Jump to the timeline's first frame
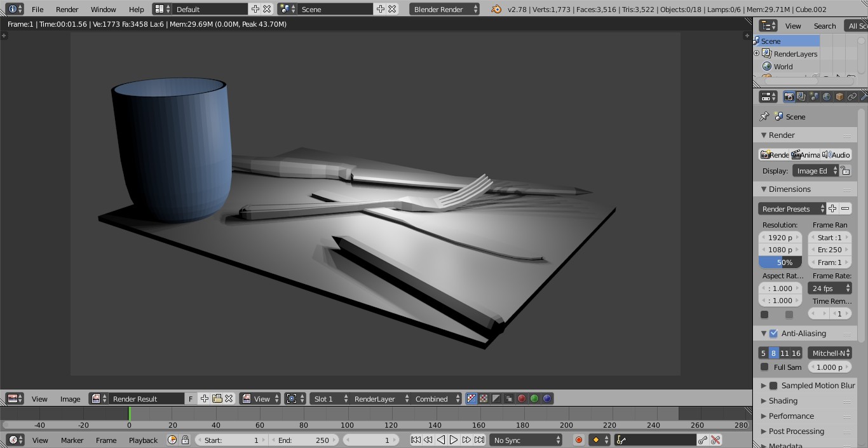868x448 pixels. (x=416, y=440)
